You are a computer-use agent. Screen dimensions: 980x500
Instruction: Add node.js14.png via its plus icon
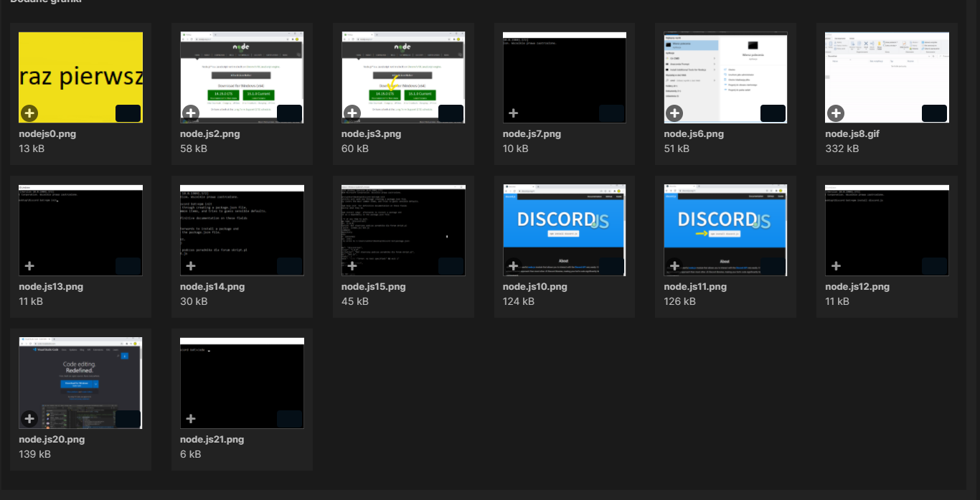191,266
